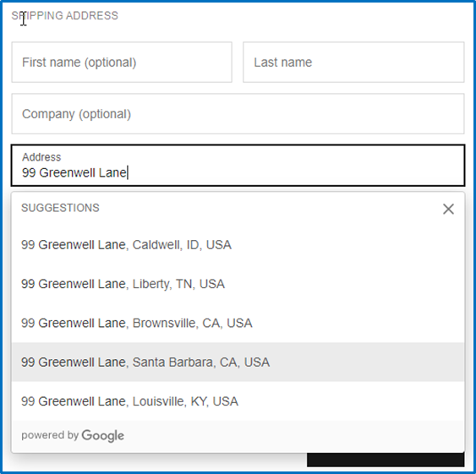Click the SHIPPING ADDRESS heading
The image size is (476, 474).
[64, 15]
